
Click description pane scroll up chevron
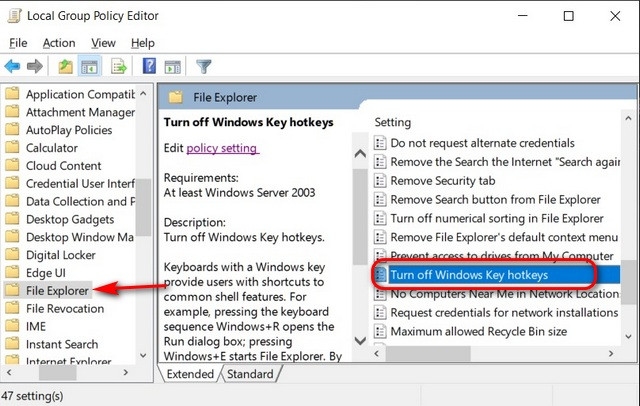(x=360, y=154)
